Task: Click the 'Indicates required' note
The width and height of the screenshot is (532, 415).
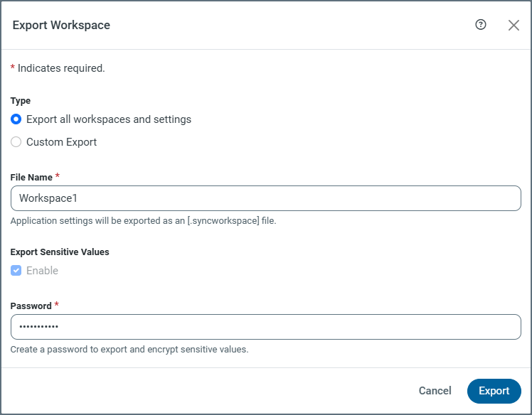Action: click(x=61, y=68)
